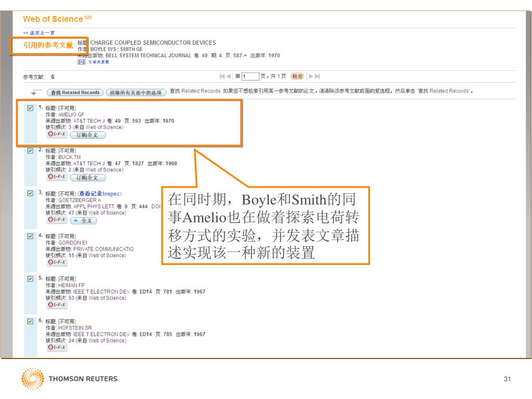Click source text BELL SYSTEM TECHNICAL JOURNAL

[x=148, y=56]
